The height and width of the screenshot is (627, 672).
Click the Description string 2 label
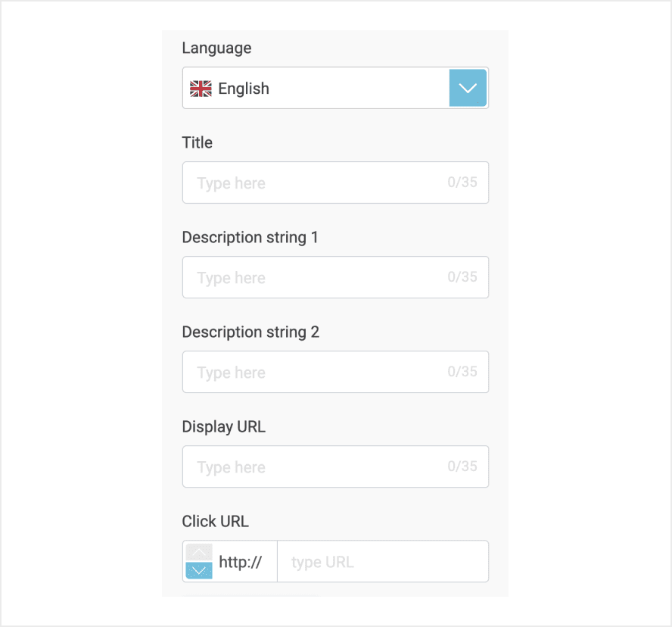(x=250, y=332)
